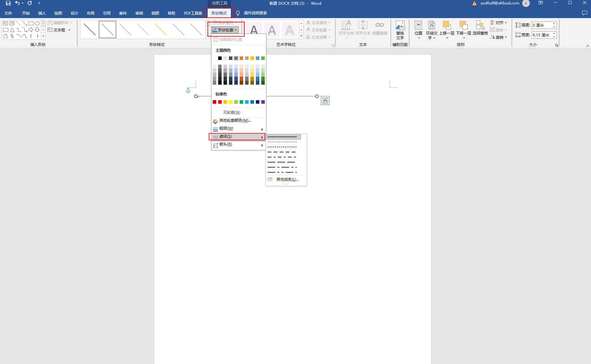This screenshot has height=364, width=591.
Task: Open 其他轮廓颜色 more outline colors
Action: coord(238,120)
